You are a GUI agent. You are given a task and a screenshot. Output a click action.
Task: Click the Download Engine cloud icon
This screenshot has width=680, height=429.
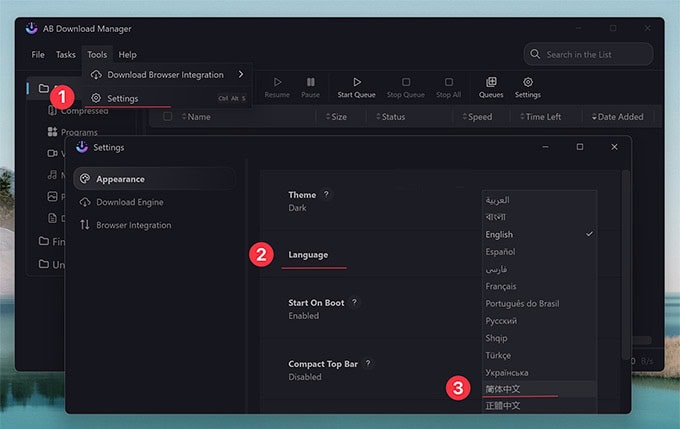(x=85, y=202)
